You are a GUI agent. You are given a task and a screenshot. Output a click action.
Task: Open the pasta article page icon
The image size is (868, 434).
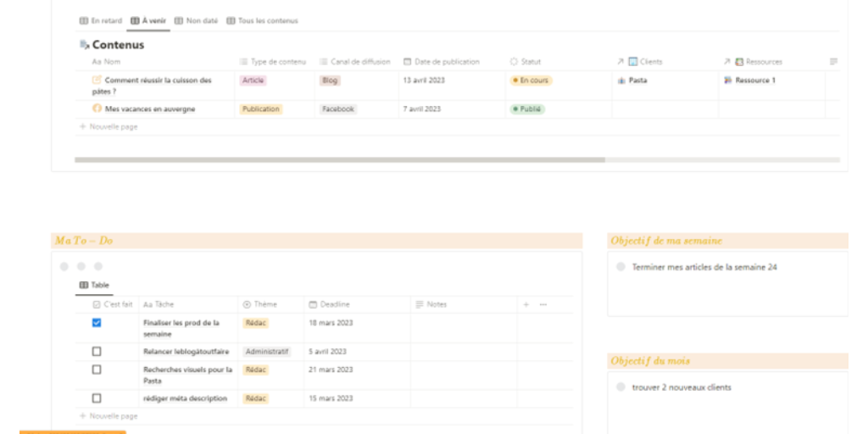click(97, 81)
